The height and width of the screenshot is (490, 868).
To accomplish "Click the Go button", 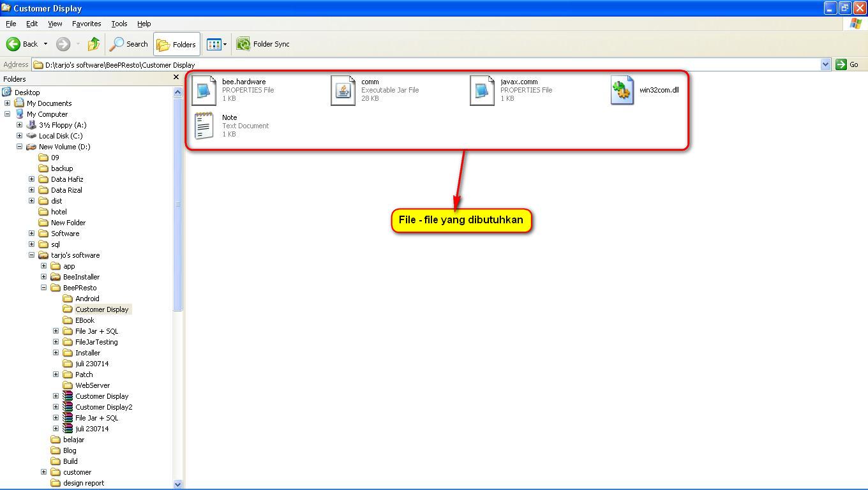I will (848, 64).
